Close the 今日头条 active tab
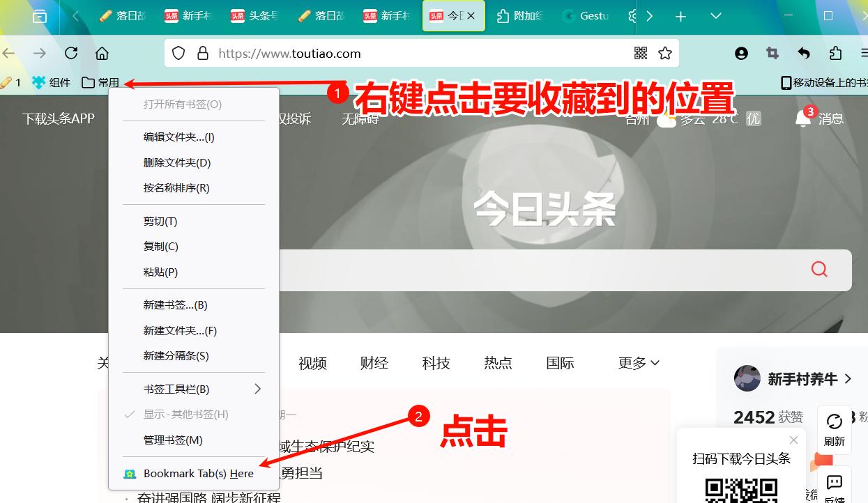 pos(471,16)
